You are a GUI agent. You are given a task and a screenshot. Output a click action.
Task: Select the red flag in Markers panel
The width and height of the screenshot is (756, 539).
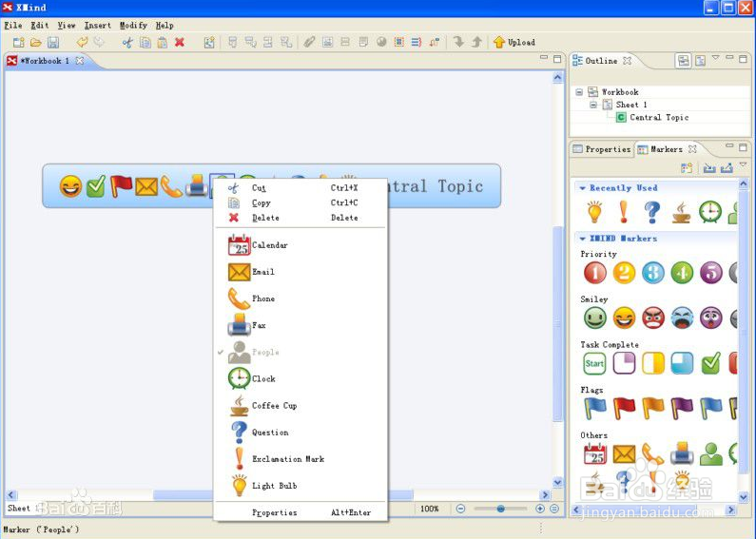click(624, 409)
